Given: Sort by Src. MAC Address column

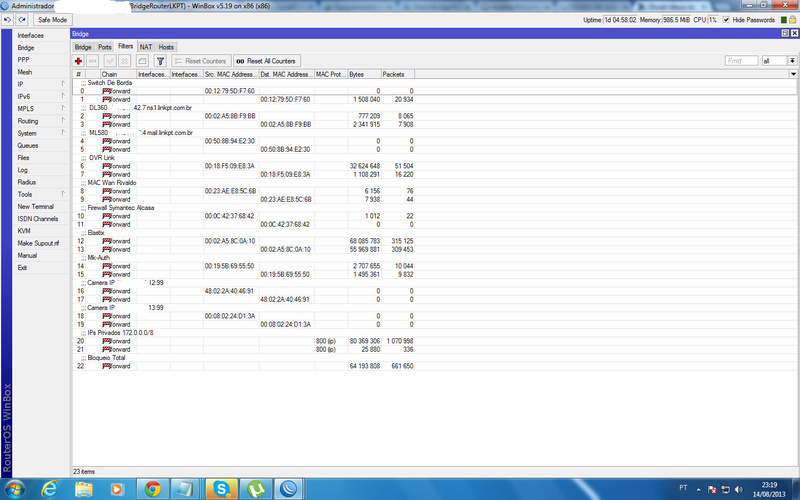Looking at the screenshot, I should 231,74.
